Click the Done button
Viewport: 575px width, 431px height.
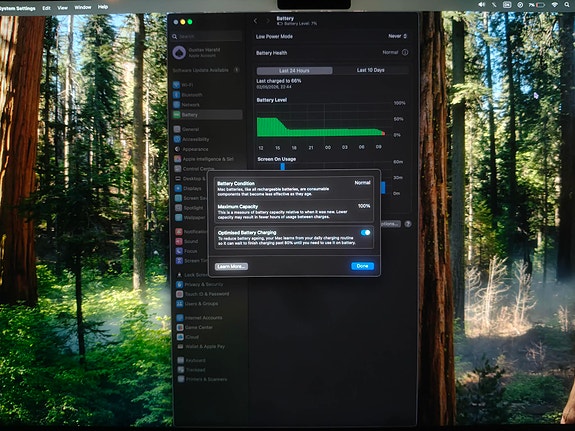pos(362,266)
